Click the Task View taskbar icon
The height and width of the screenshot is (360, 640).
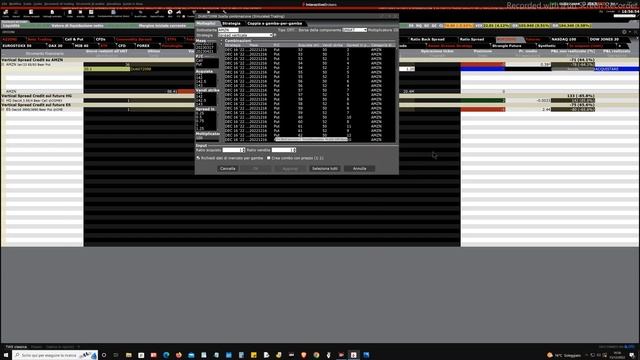coord(116,355)
